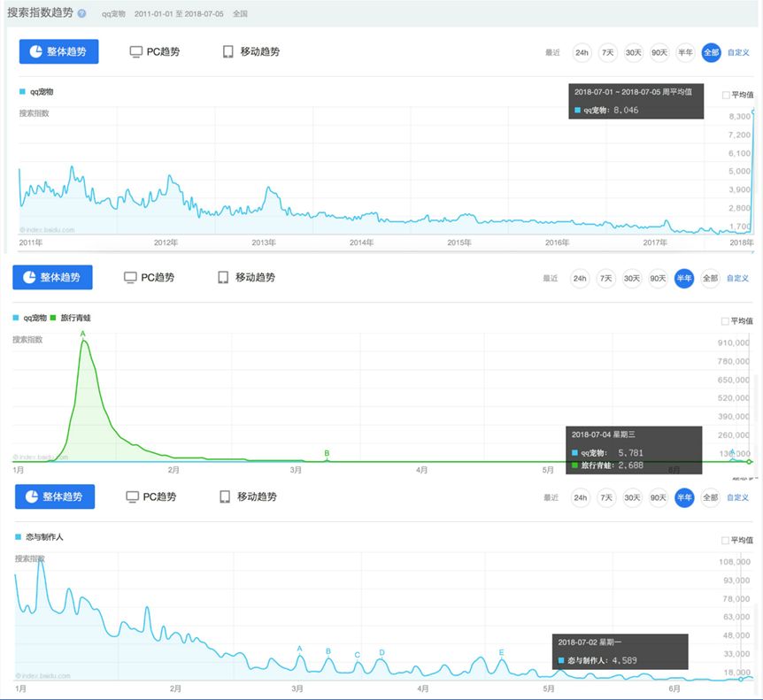This screenshot has width=763, height=700.
Task: Switch to 全部 range in middle panel
Action: [710, 278]
